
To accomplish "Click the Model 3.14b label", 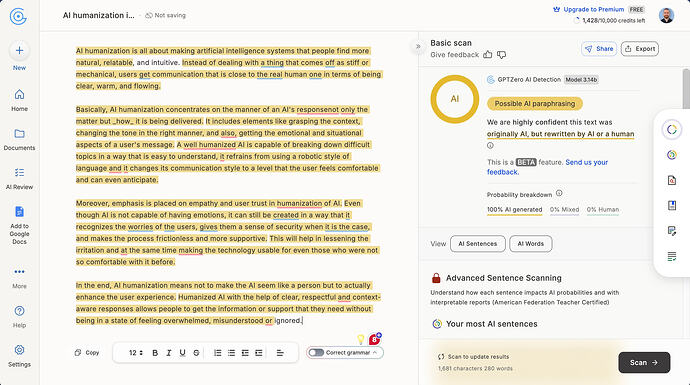I will tap(581, 80).
